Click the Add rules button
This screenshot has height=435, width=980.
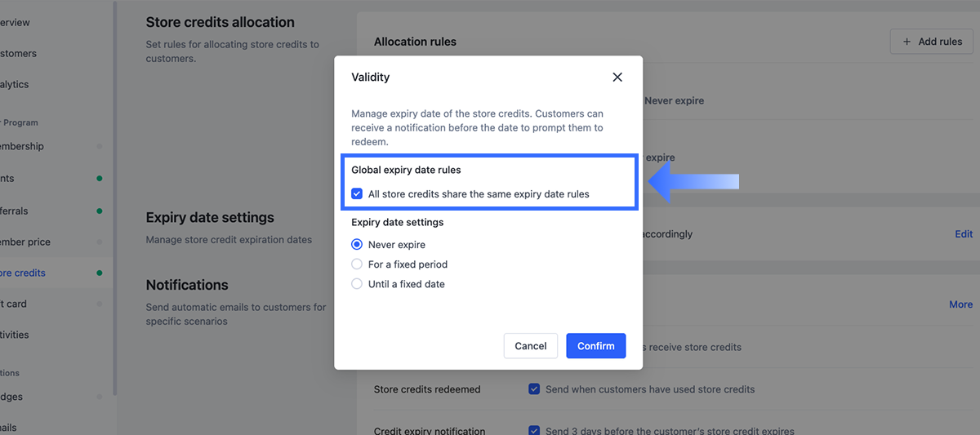932,42
